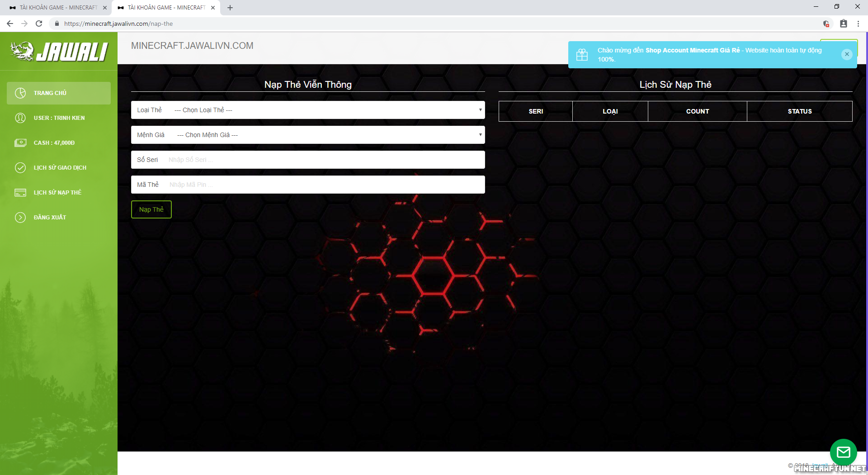The width and height of the screenshot is (868, 475).
Task: Reload the current page
Action: click(39, 24)
